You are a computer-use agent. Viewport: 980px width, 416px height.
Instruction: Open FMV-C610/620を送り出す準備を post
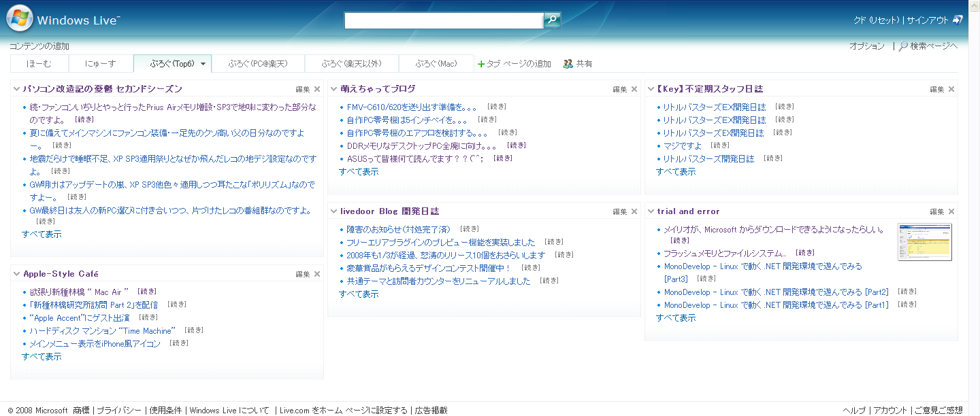(x=412, y=107)
